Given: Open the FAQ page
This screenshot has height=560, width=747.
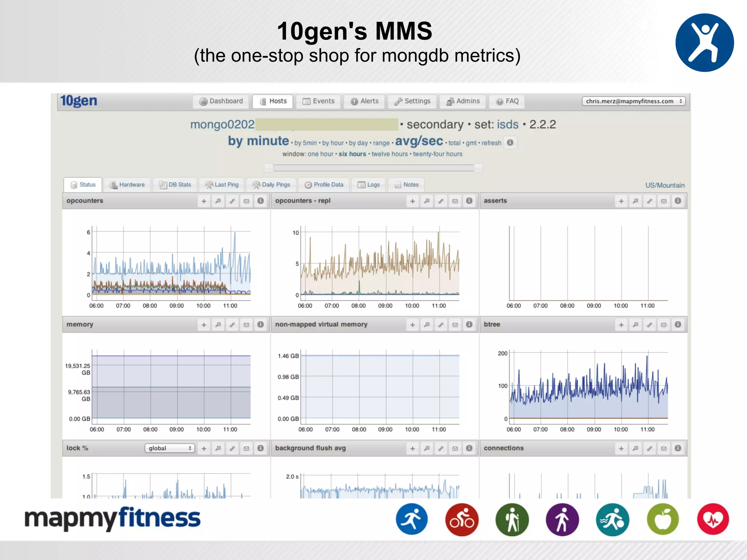Looking at the screenshot, I should click(507, 101).
